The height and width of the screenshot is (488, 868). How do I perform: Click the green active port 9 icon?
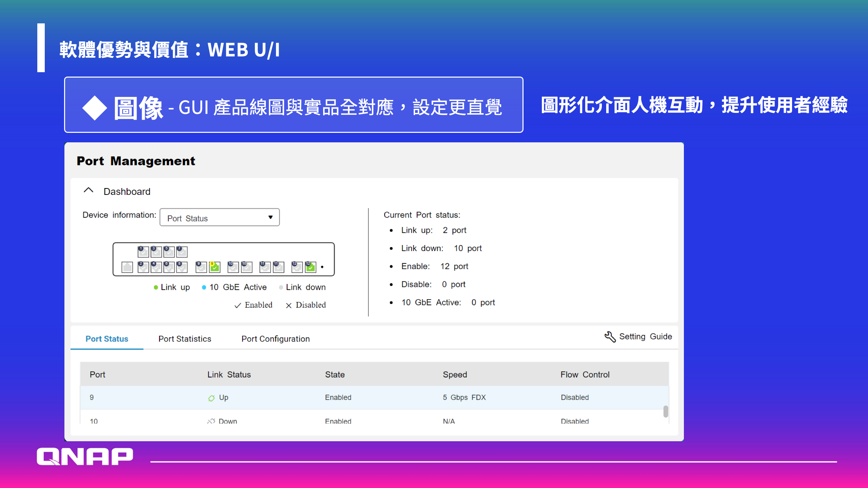[215, 267]
